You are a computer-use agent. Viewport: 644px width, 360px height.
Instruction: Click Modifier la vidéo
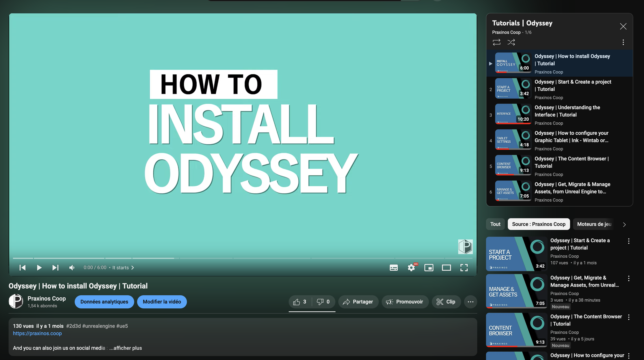(x=162, y=302)
